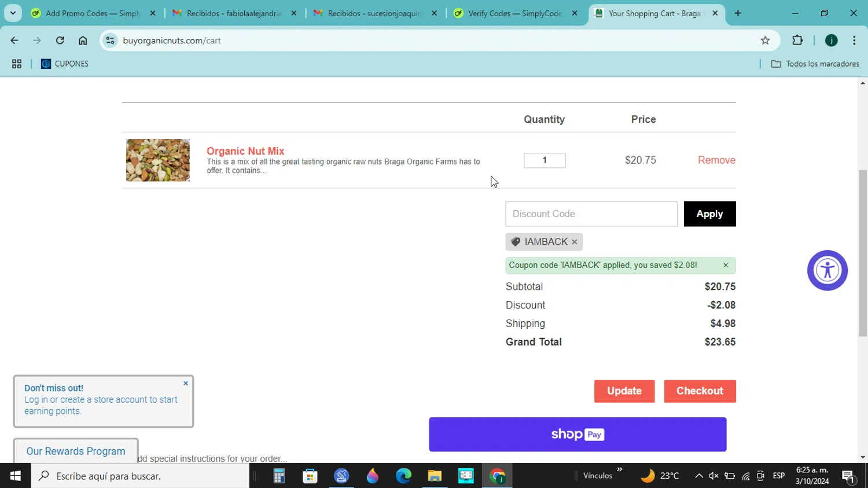Expand the tab search dropdown
868x488 pixels.
pyautogui.click(x=13, y=13)
